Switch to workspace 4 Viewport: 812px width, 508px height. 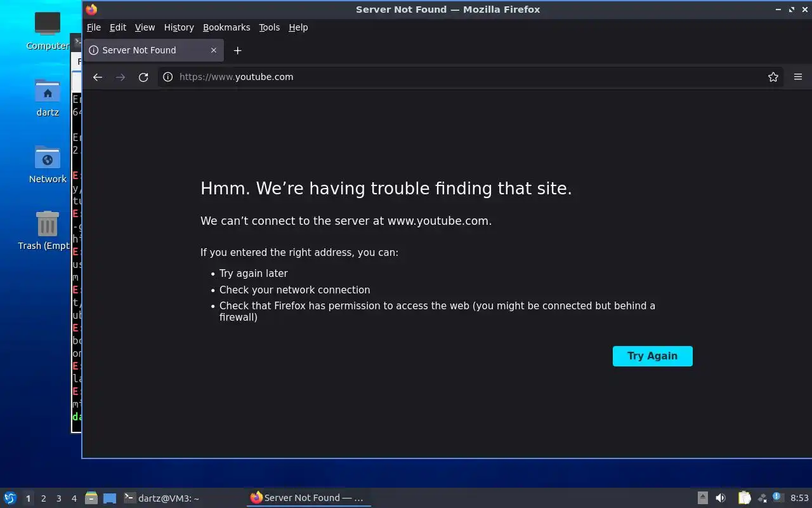74,498
